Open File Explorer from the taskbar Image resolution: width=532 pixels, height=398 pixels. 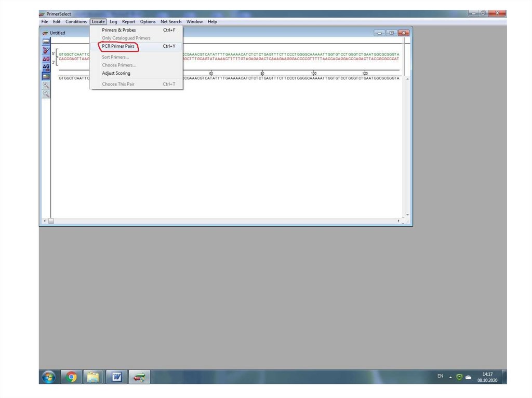click(x=93, y=377)
